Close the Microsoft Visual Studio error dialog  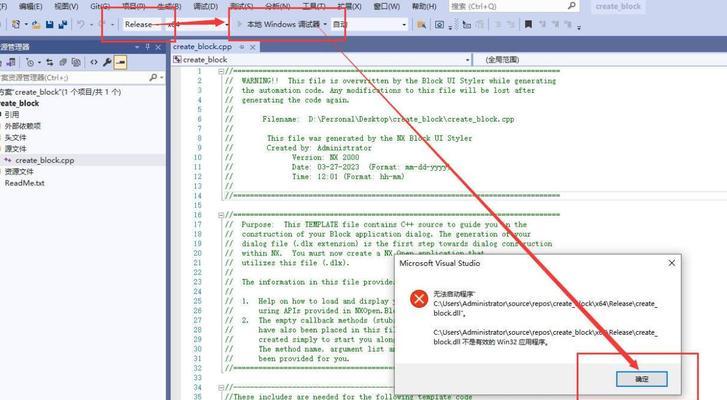(x=671, y=263)
